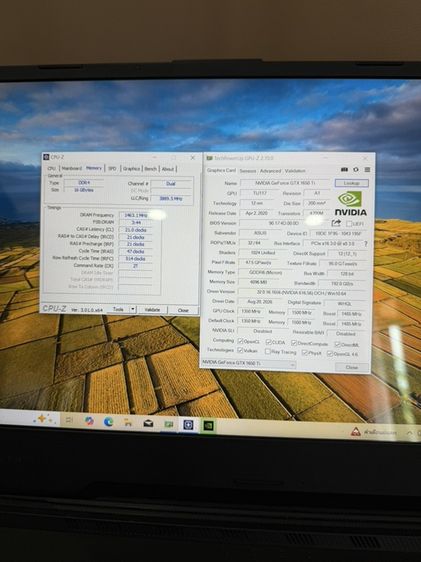Open the GPU-Z hamburger menu icon
The height and width of the screenshot is (562, 421).
(x=367, y=170)
